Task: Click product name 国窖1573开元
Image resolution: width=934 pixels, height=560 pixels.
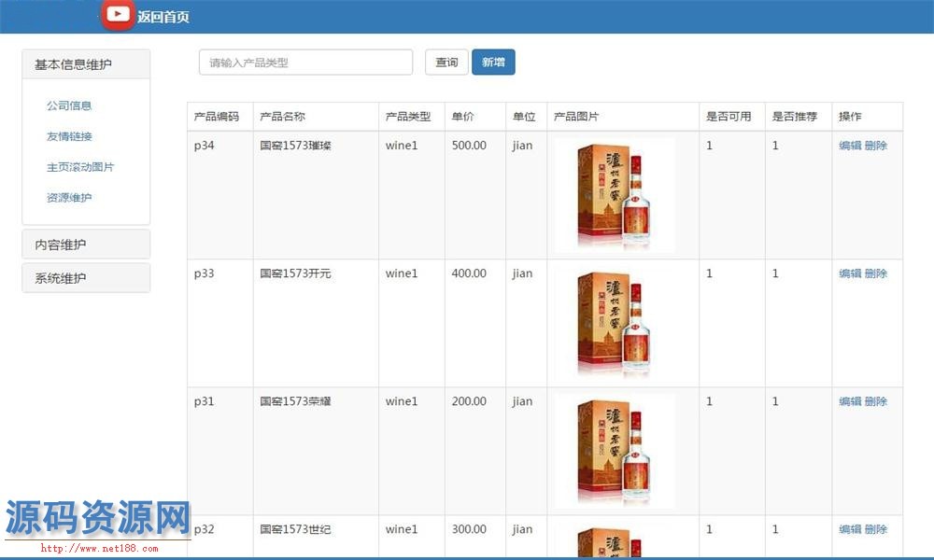Action: pos(295,273)
